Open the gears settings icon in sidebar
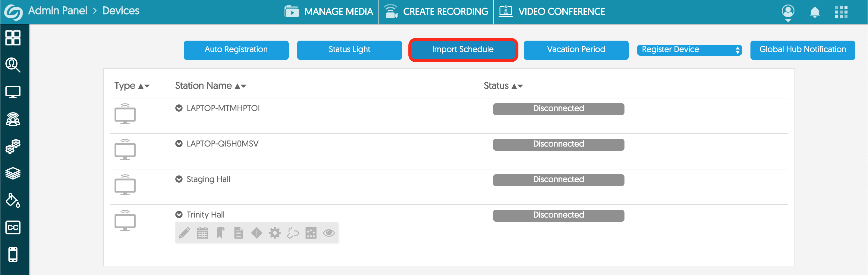Viewport: 868px width, 275px height. point(13,146)
